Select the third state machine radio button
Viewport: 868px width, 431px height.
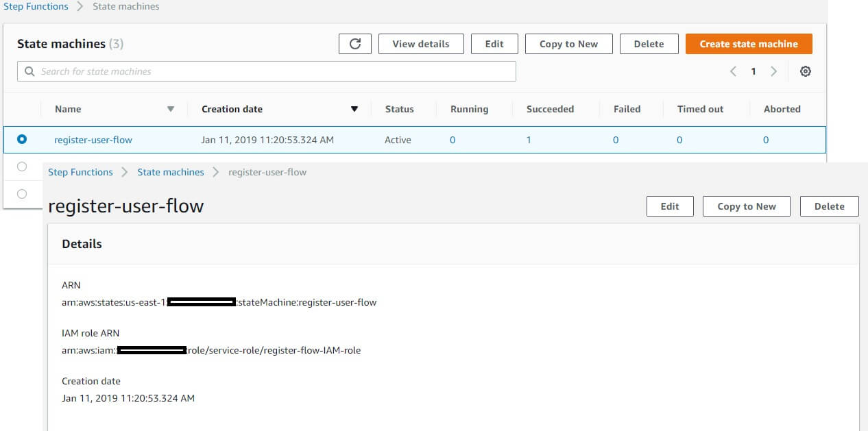coord(22,194)
